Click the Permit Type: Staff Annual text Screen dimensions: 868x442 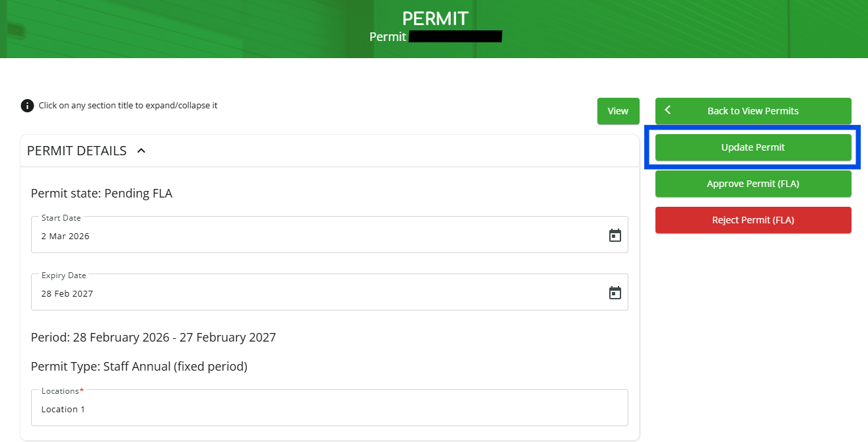click(x=139, y=367)
